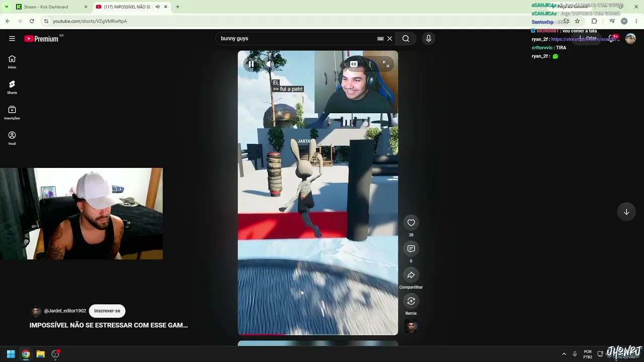
Task: Remix this Short
Action: (411, 301)
